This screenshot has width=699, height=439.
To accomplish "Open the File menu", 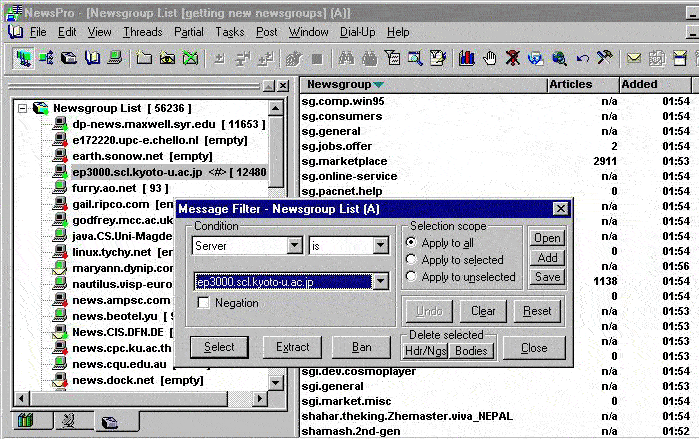I will 38,32.
